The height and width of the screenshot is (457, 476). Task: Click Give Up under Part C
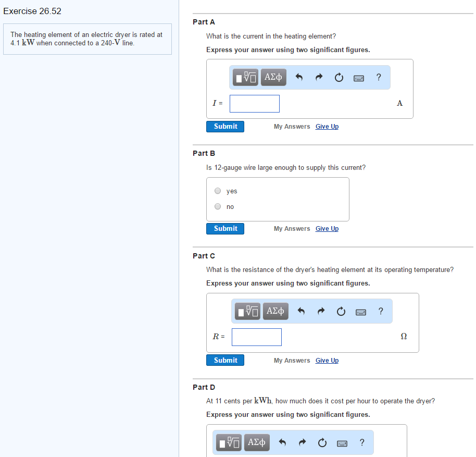[x=327, y=360]
